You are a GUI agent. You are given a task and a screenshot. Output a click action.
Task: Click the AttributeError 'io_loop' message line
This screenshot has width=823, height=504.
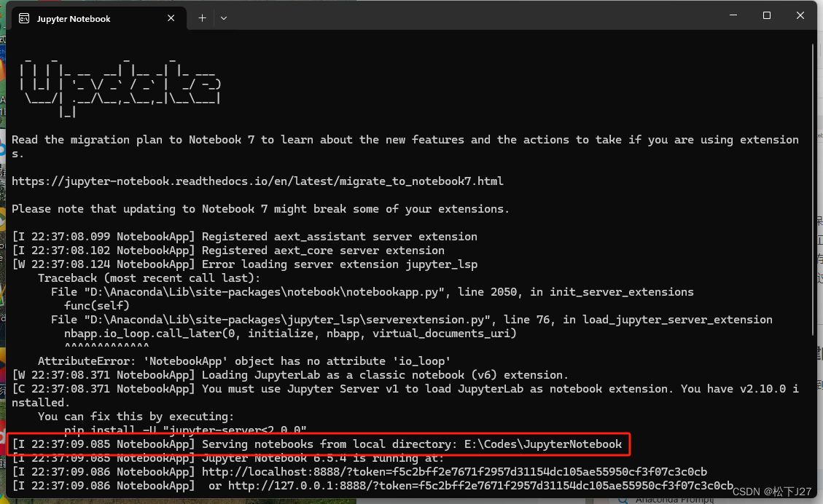pos(245,361)
